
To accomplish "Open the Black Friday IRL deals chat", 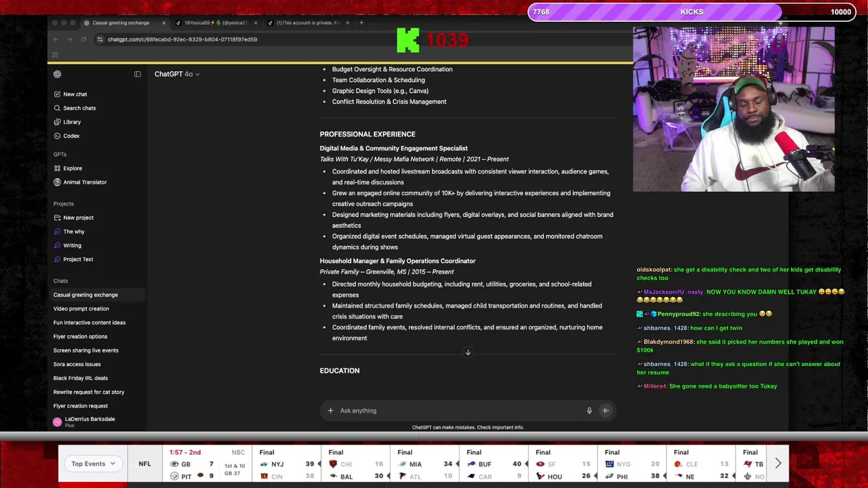I will tap(81, 378).
